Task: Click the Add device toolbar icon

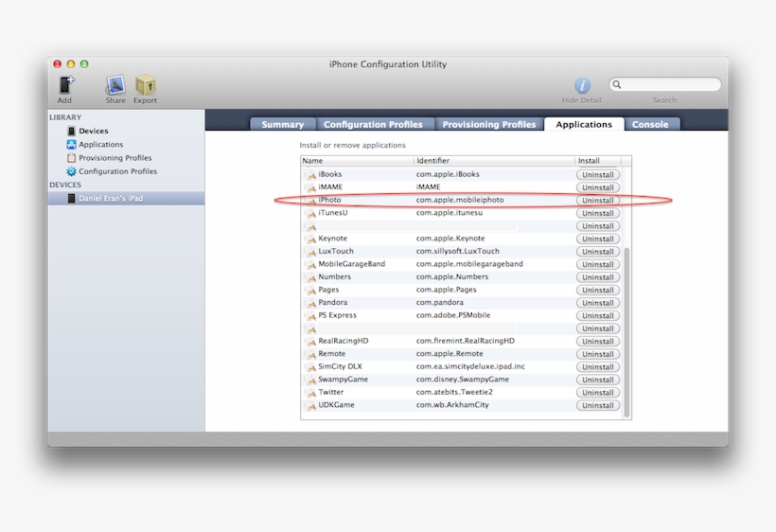Action: coord(66,84)
